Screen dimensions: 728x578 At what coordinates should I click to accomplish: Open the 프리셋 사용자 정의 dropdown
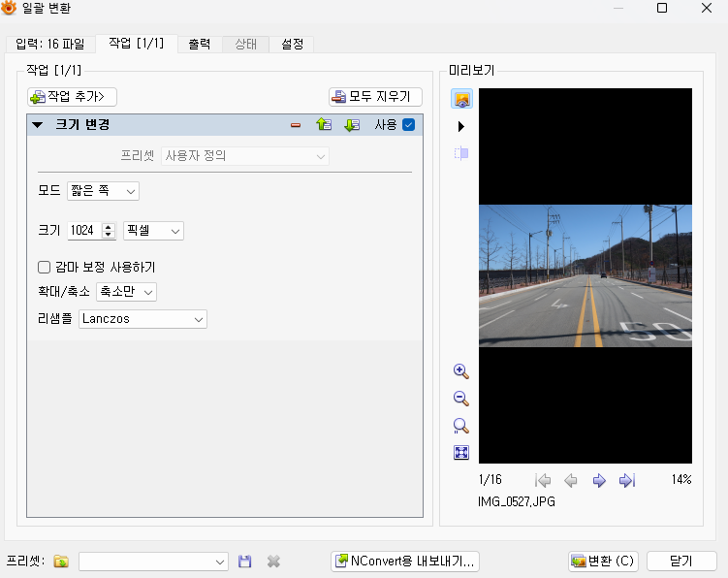tap(245, 155)
